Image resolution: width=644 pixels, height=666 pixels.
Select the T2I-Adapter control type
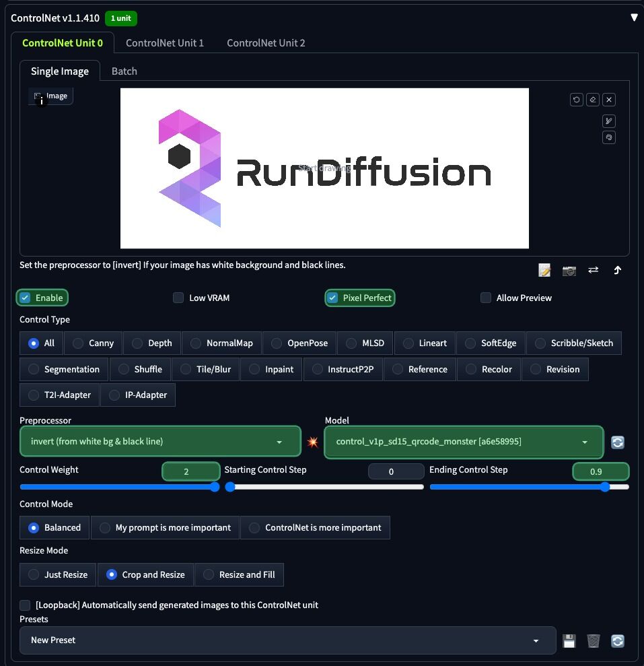point(59,395)
